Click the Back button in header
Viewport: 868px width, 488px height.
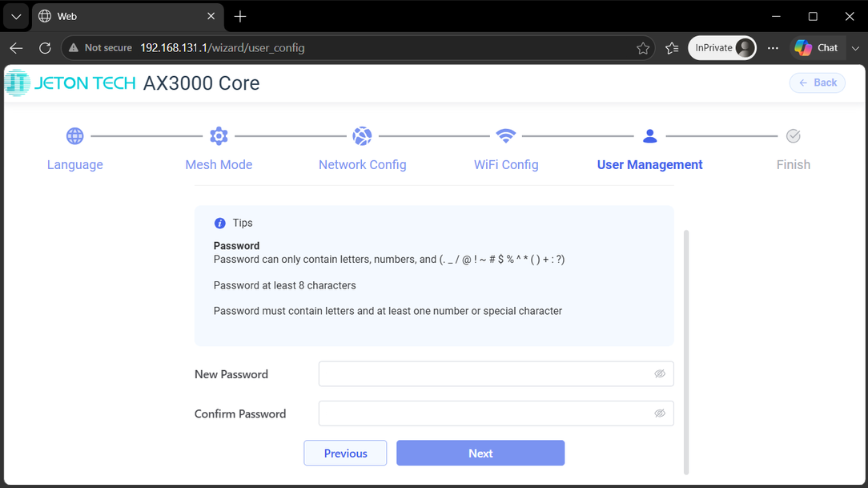(x=817, y=83)
